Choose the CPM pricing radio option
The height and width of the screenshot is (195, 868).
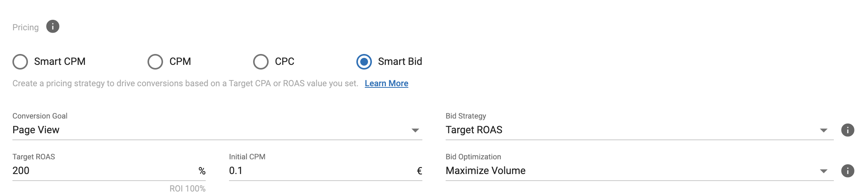pyautogui.click(x=155, y=62)
